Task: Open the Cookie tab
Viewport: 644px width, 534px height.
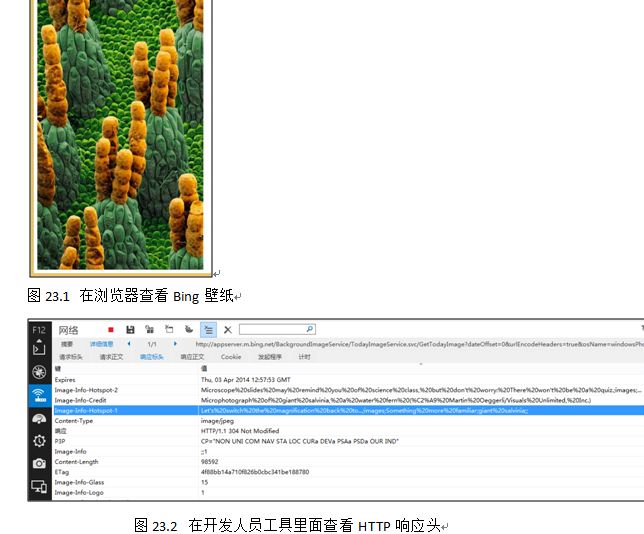Action: pyautogui.click(x=231, y=357)
